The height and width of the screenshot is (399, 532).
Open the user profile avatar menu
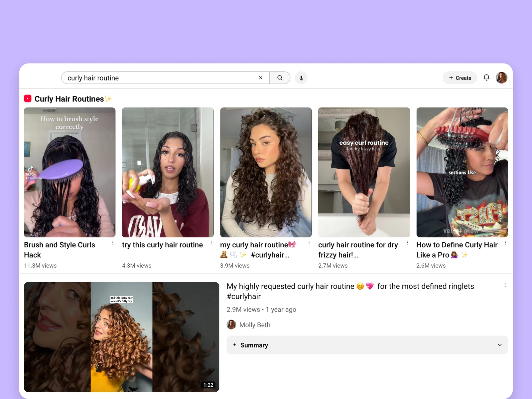pos(501,78)
